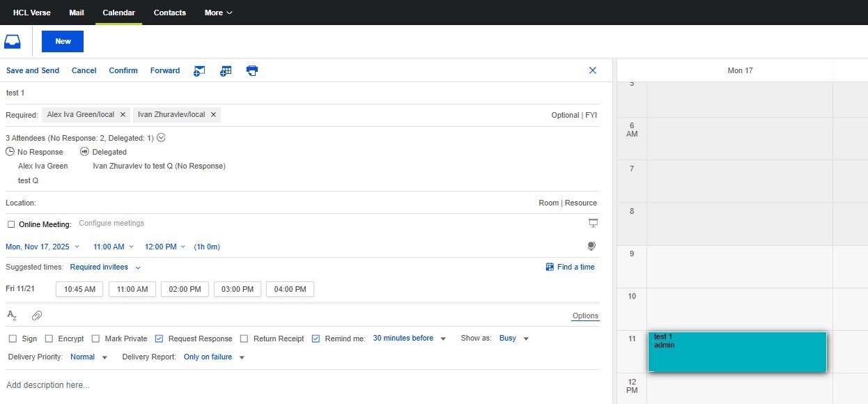Image resolution: width=868 pixels, height=404 pixels.
Task: Open the Contacts tab
Action: [170, 13]
